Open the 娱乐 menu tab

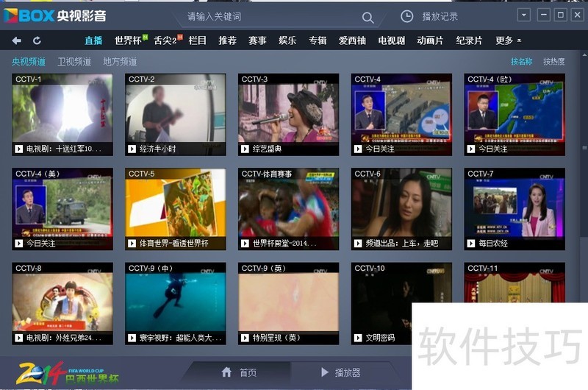click(287, 40)
